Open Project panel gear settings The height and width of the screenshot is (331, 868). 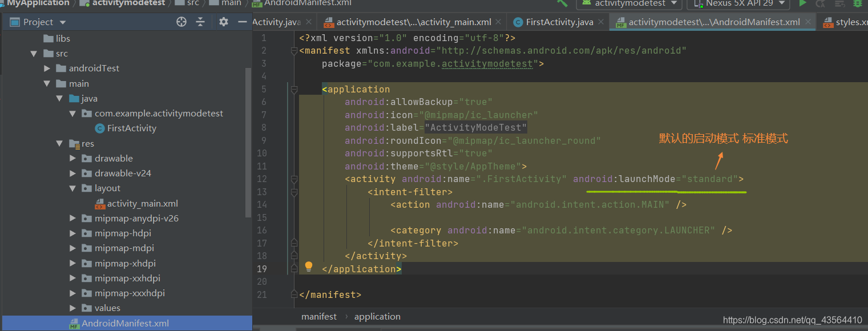pyautogui.click(x=224, y=22)
